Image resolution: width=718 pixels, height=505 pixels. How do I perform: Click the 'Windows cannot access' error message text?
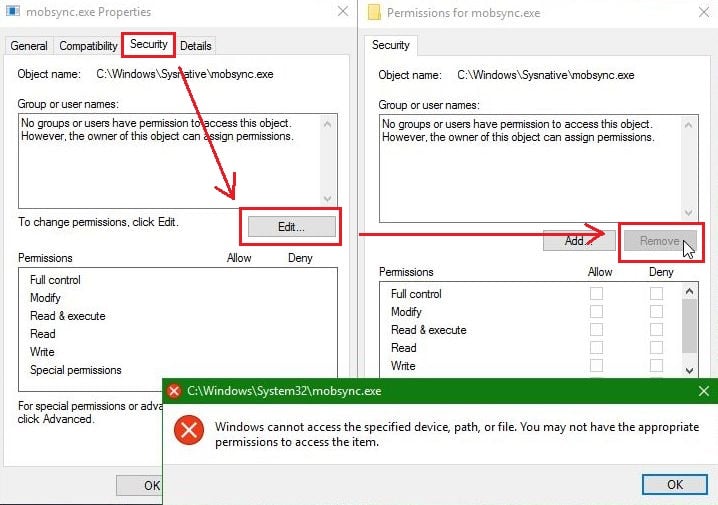[x=457, y=434]
